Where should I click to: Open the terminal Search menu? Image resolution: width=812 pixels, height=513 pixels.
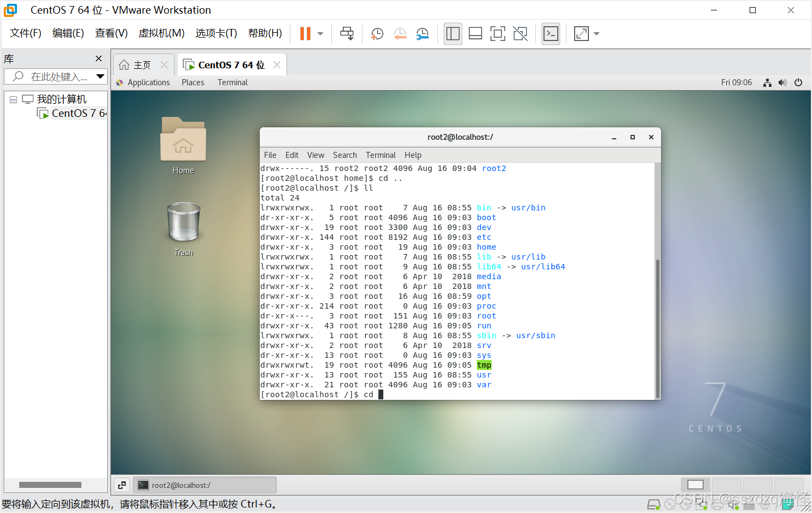click(345, 155)
